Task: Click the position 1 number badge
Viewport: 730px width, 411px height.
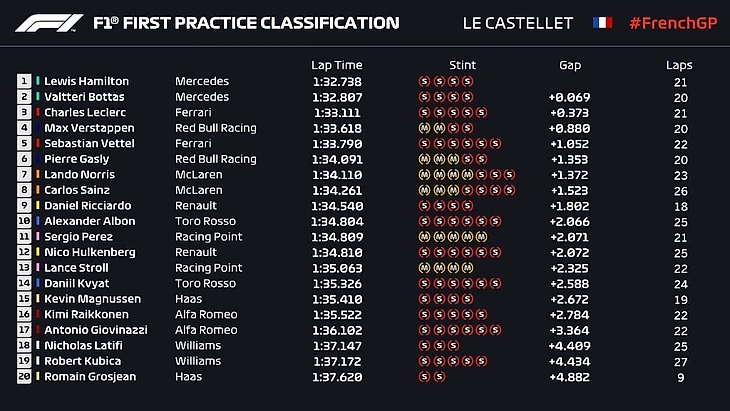Action: click(x=23, y=81)
